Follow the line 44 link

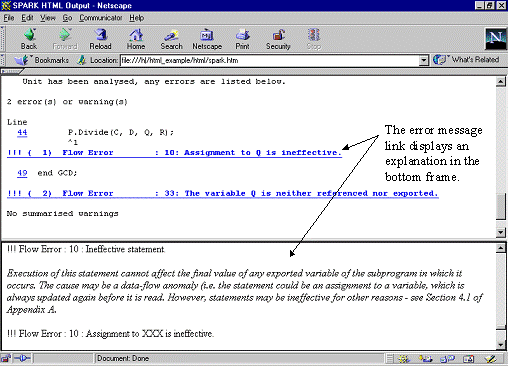point(22,132)
